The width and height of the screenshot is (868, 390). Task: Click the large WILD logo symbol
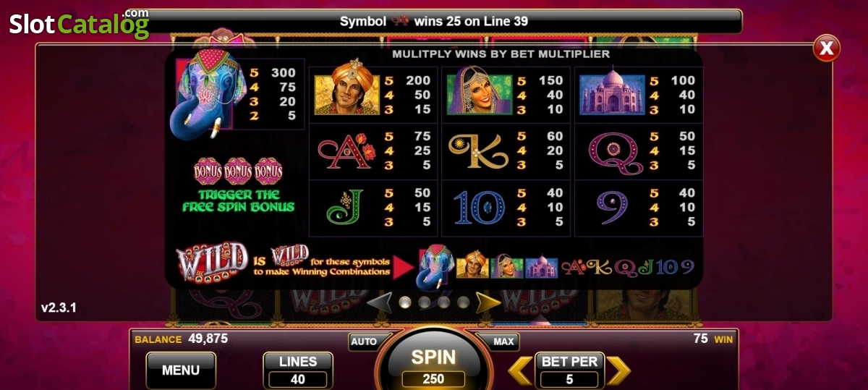pos(212,260)
